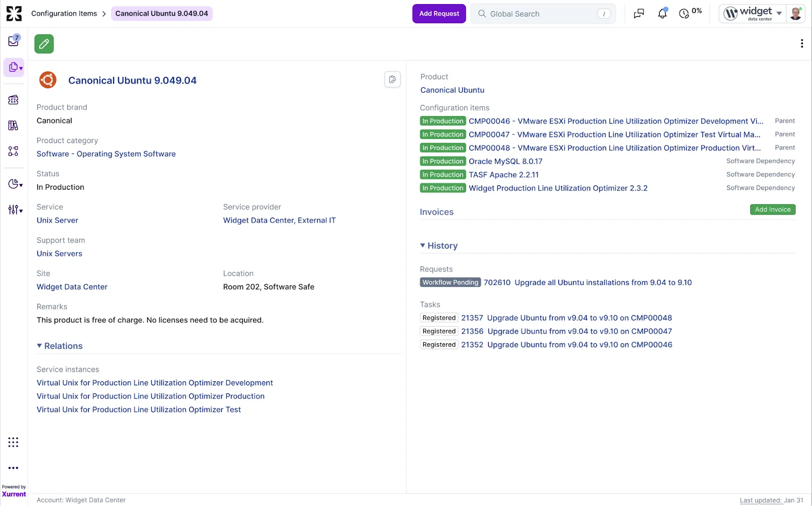Open the apps grid icon
812x506 pixels.
(x=14, y=442)
